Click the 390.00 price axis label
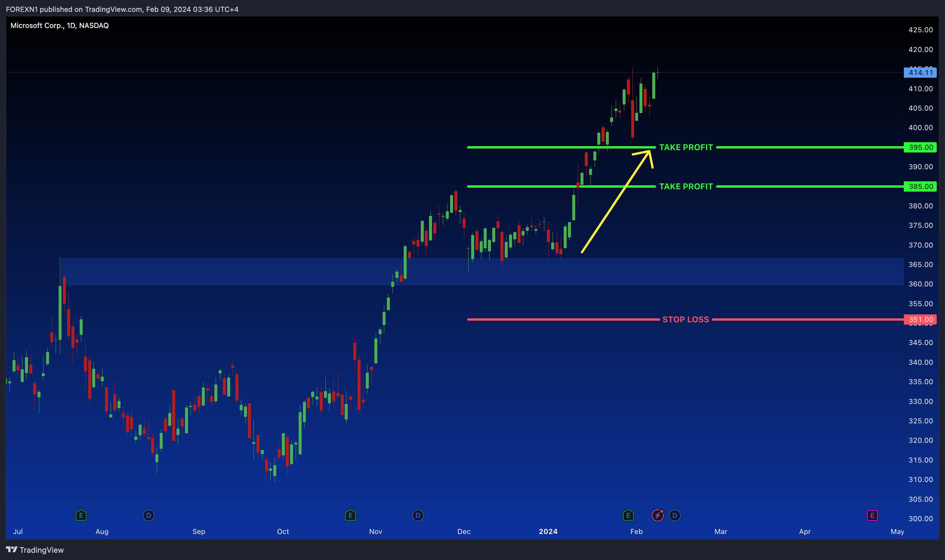 (920, 167)
